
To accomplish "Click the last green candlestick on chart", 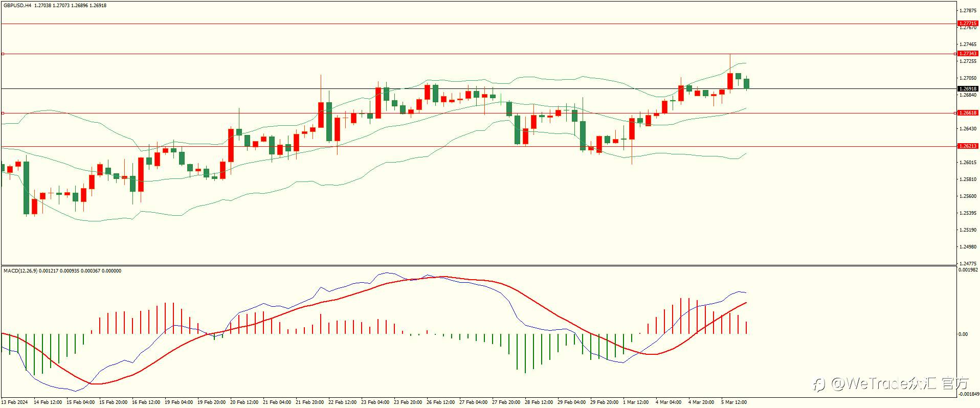I will tap(747, 83).
